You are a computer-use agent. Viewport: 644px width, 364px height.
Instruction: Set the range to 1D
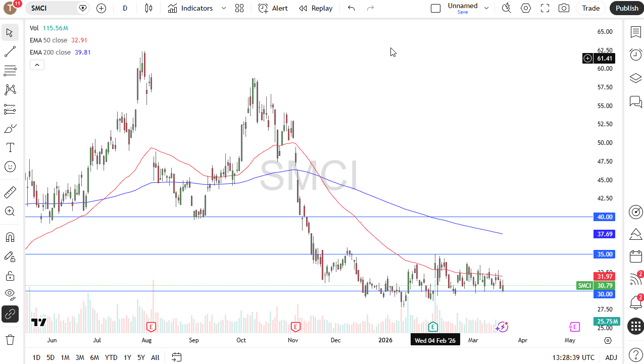pos(36,357)
